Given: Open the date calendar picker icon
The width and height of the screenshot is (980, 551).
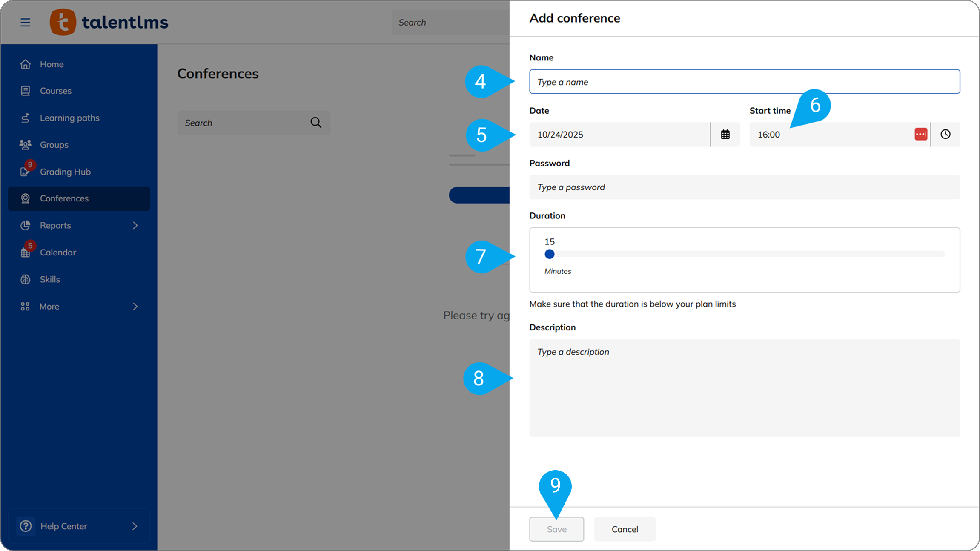Looking at the screenshot, I should click(725, 135).
